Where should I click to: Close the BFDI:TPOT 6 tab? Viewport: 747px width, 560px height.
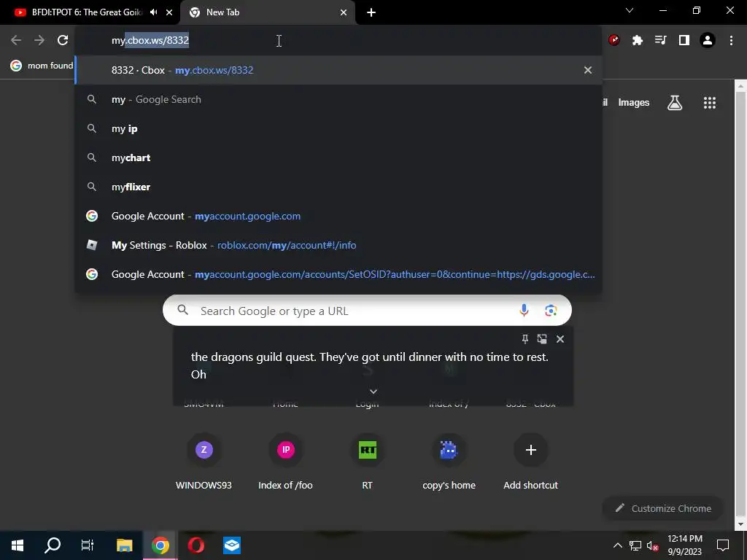pos(169,12)
